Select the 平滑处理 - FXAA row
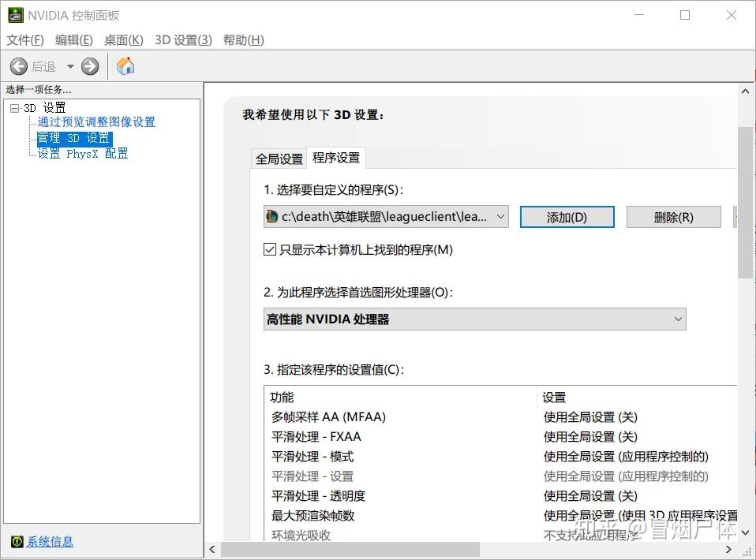 point(501,437)
